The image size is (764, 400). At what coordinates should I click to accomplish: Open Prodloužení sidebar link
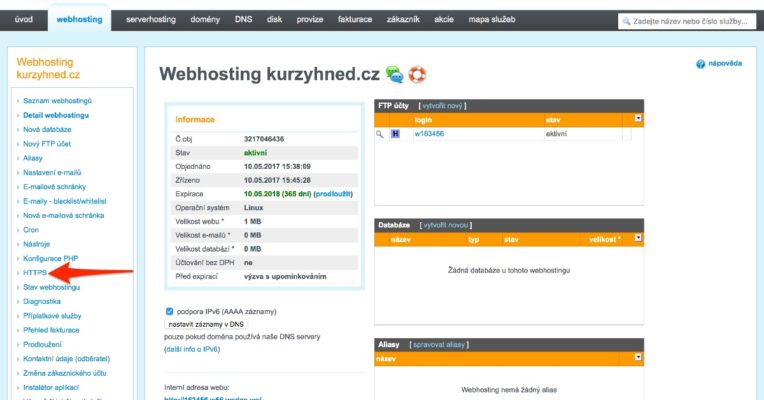(x=42, y=344)
